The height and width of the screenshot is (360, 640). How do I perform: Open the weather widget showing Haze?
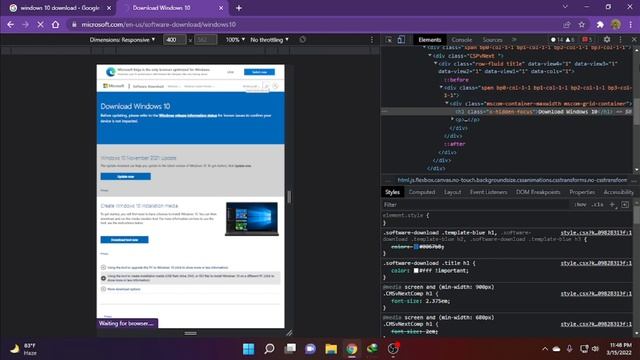(24, 349)
